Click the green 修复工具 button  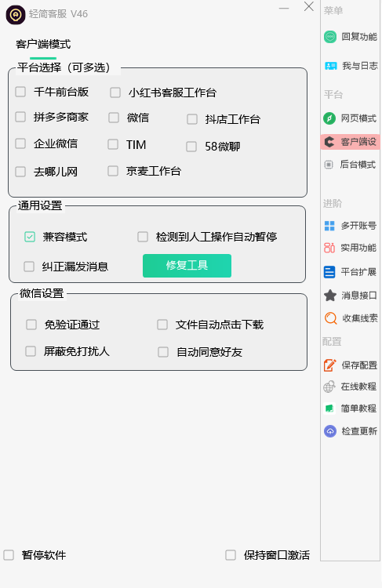pyautogui.click(x=187, y=266)
